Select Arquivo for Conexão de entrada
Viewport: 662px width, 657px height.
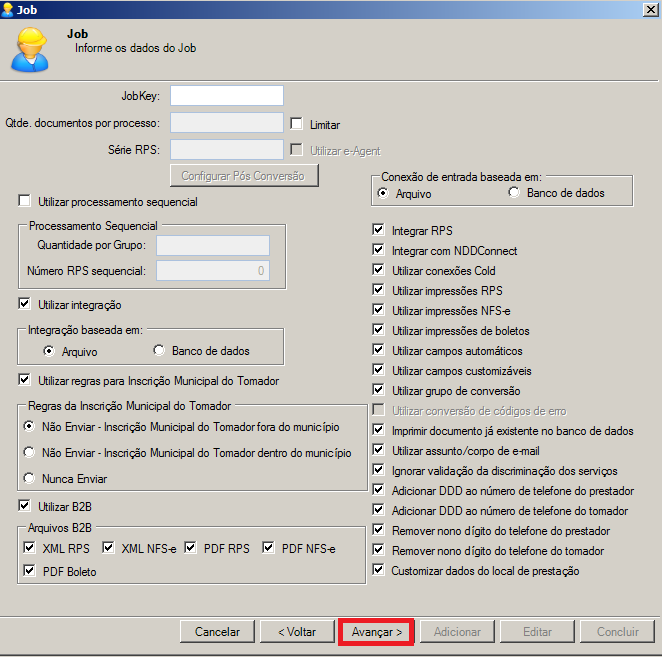tap(383, 193)
